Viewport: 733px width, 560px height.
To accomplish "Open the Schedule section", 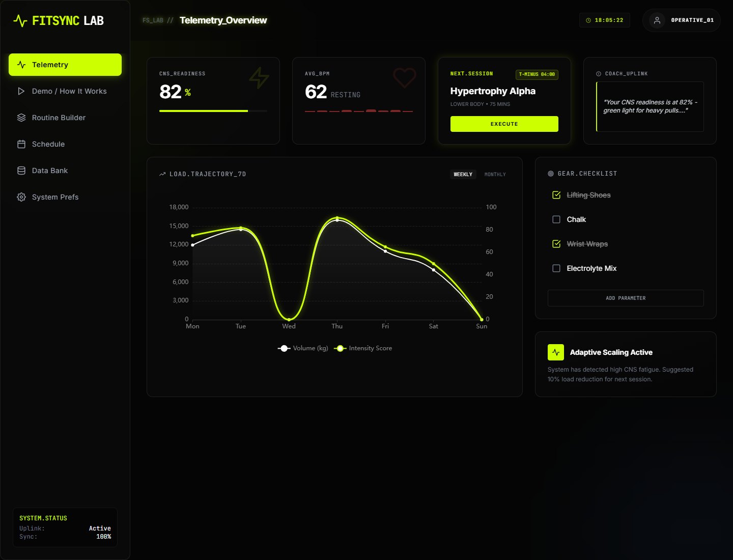I will click(x=65, y=144).
